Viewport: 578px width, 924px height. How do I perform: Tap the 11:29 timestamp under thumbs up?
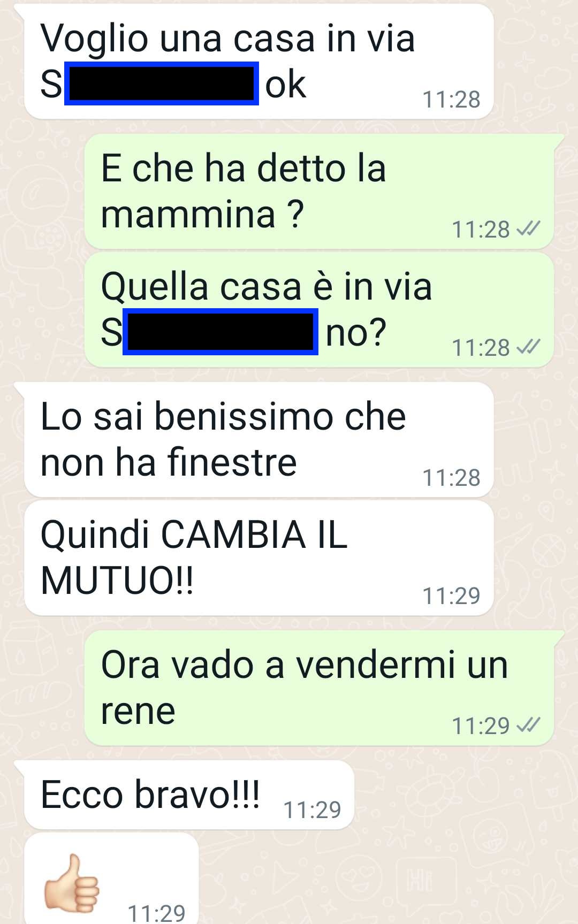pos(156,913)
